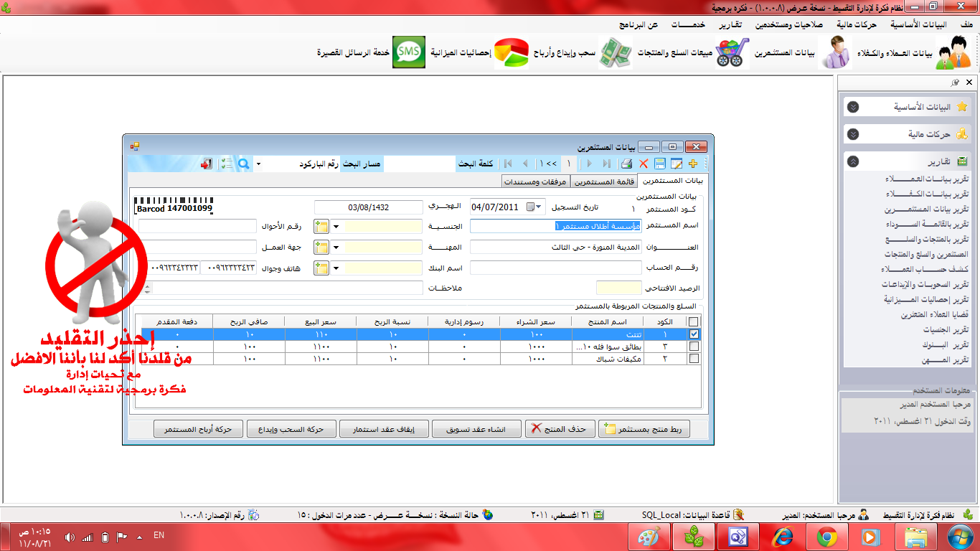Viewport: 980px width, 551px height.
Task: Open the bank name (اسم البنك) combo box
Action: point(336,268)
